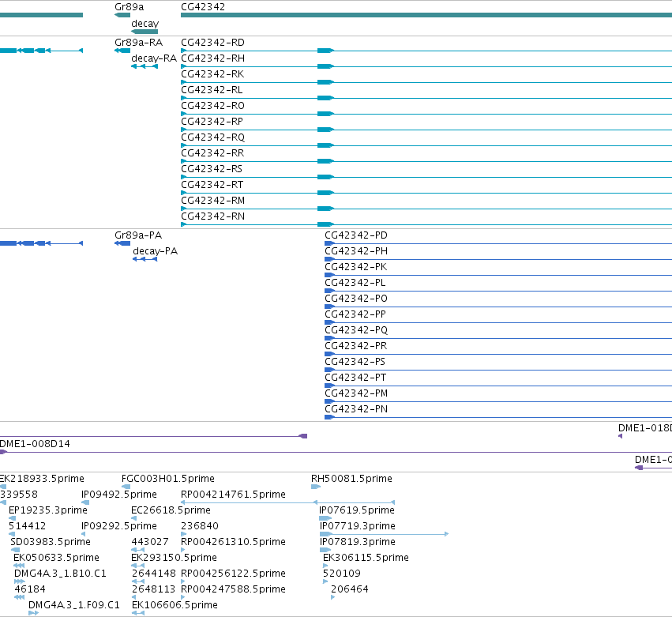Select CG42342-PP protein label
Viewport: 672px width, 617px height.
click(355, 314)
